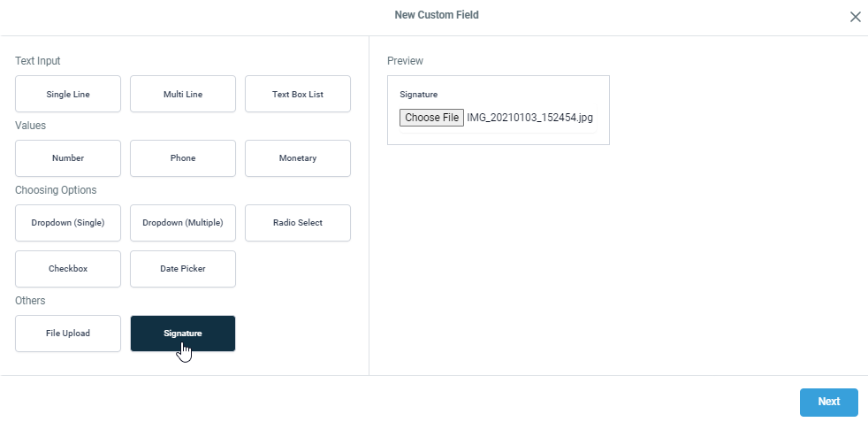Pick the Text Box List option
868x422 pixels.
[298, 94]
